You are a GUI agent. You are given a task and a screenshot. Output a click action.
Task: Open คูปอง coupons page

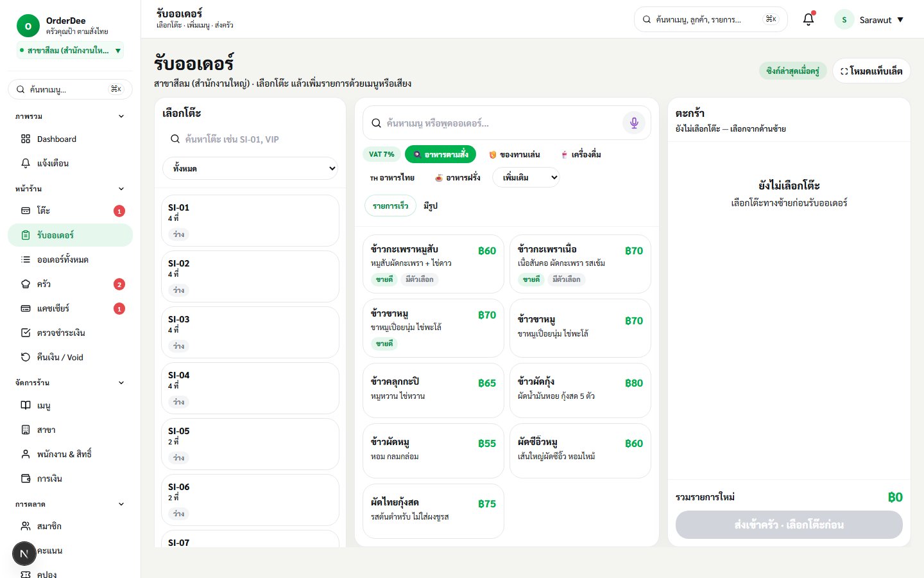(70, 574)
